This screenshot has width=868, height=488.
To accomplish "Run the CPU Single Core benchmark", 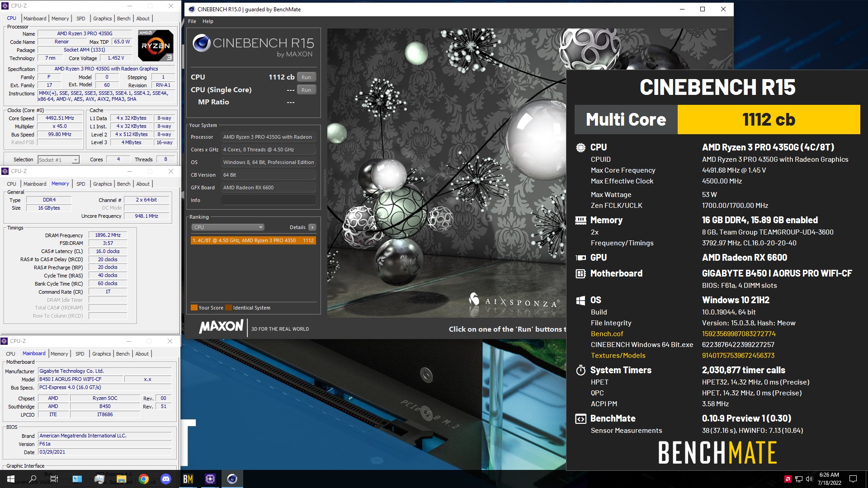I will click(306, 90).
